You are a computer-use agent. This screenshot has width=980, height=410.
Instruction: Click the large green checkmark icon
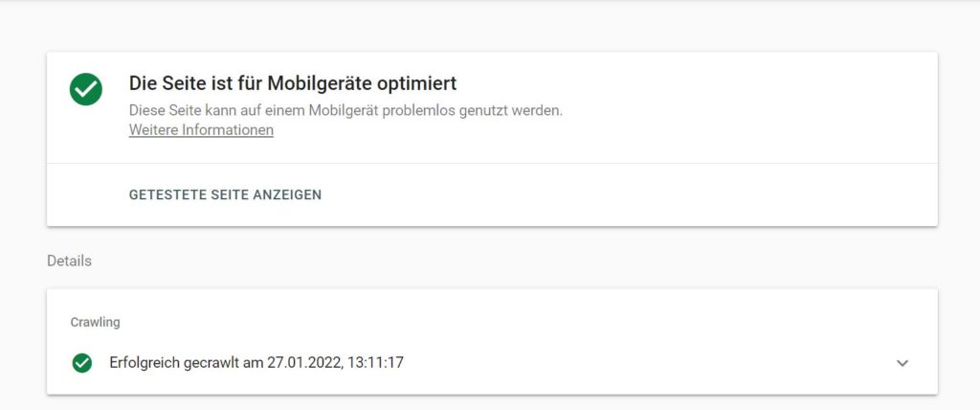click(85, 89)
